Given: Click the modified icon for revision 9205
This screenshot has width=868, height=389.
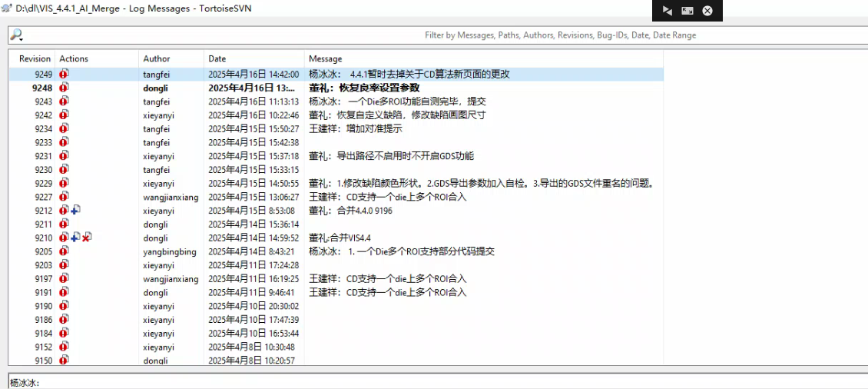Looking at the screenshot, I should 64,251.
